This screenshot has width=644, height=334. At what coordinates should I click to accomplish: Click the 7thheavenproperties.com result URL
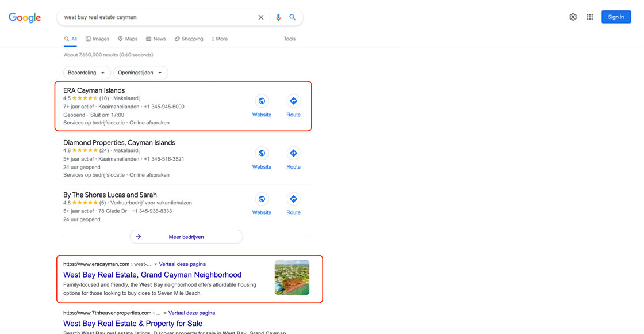(112, 313)
